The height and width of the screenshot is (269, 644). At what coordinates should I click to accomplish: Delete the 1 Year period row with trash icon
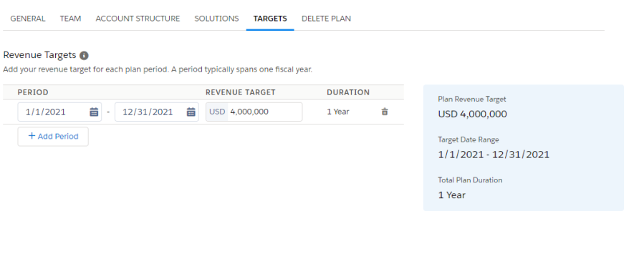[x=385, y=112]
